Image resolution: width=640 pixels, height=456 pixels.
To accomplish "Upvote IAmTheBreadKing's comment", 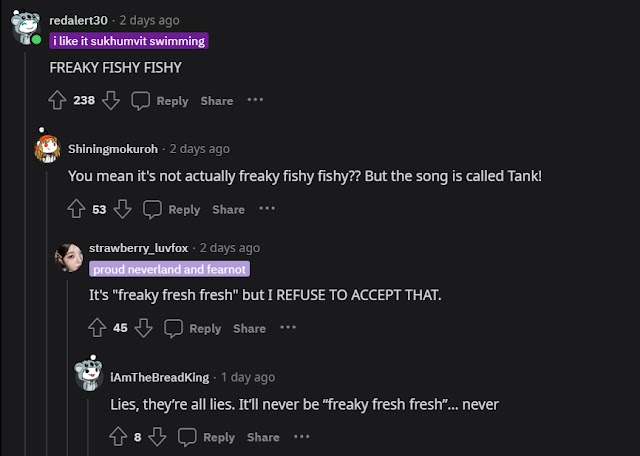I will [118, 437].
